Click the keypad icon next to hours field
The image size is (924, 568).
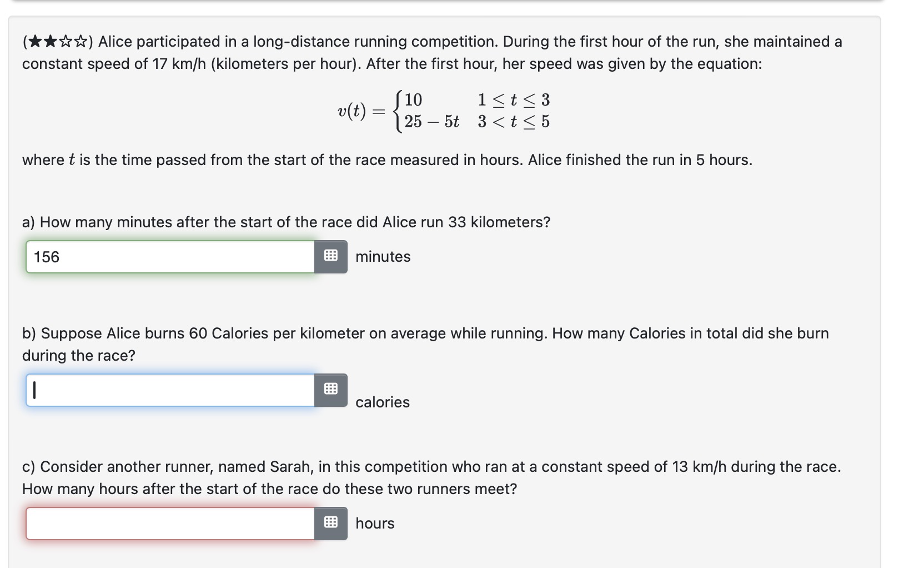coord(331,522)
